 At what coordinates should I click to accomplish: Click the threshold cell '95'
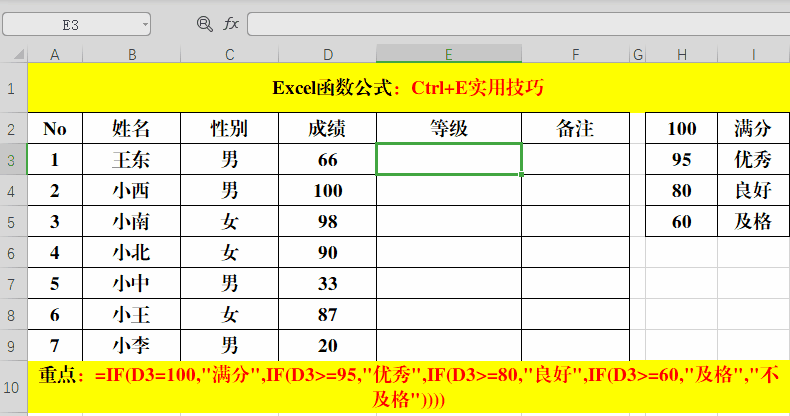(682, 160)
